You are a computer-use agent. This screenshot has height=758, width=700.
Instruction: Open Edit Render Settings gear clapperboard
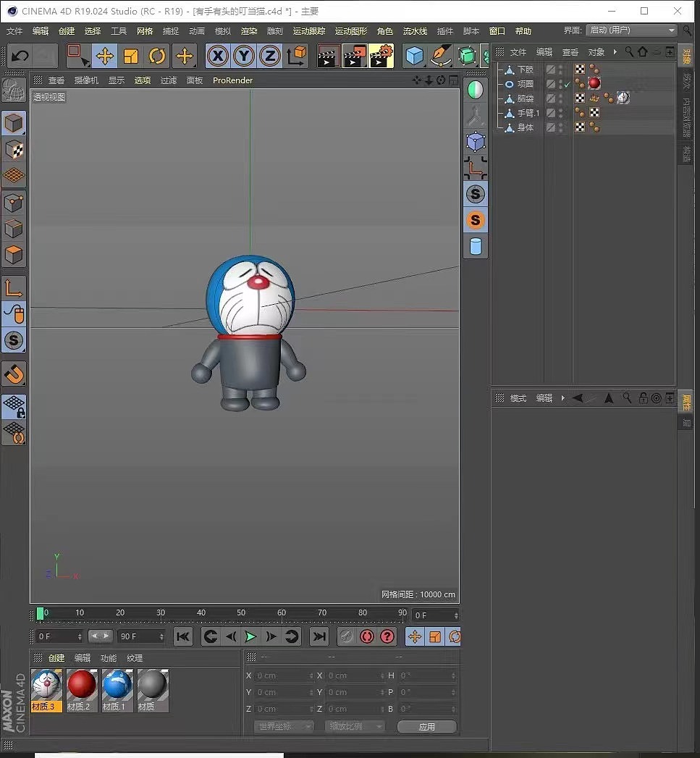(381, 56)
